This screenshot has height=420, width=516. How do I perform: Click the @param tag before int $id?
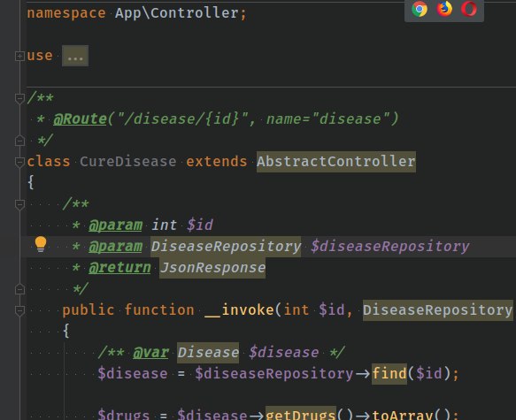tap(116, 225)
